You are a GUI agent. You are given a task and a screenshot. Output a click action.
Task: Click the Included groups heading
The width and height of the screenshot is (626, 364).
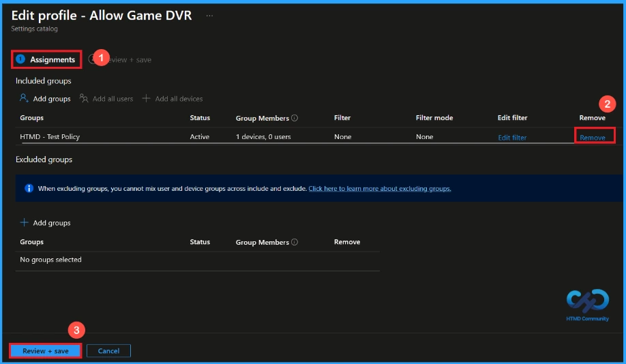[x=44, y=80]
